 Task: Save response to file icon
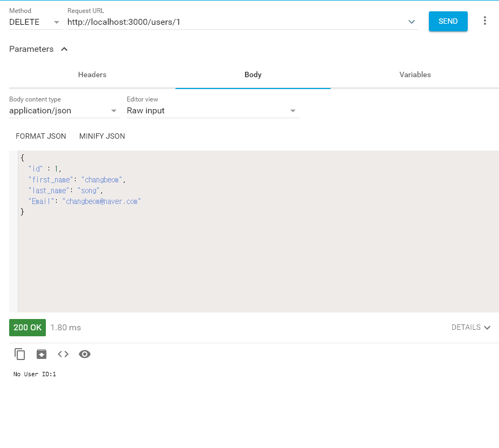click(42, 354)
